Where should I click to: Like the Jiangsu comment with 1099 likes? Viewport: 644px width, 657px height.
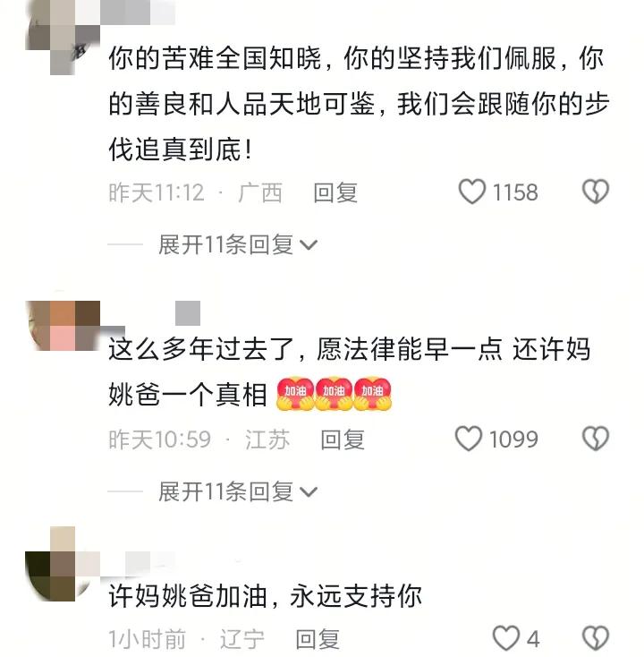pyautogui.click(x=468, y=439)
